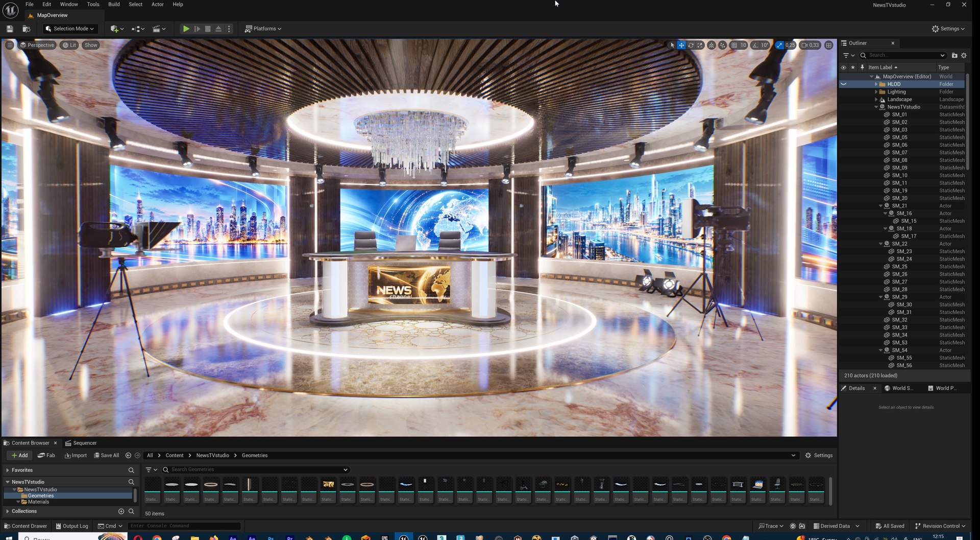
Task: Toggle rotation angle snapping
Action: 755,45
